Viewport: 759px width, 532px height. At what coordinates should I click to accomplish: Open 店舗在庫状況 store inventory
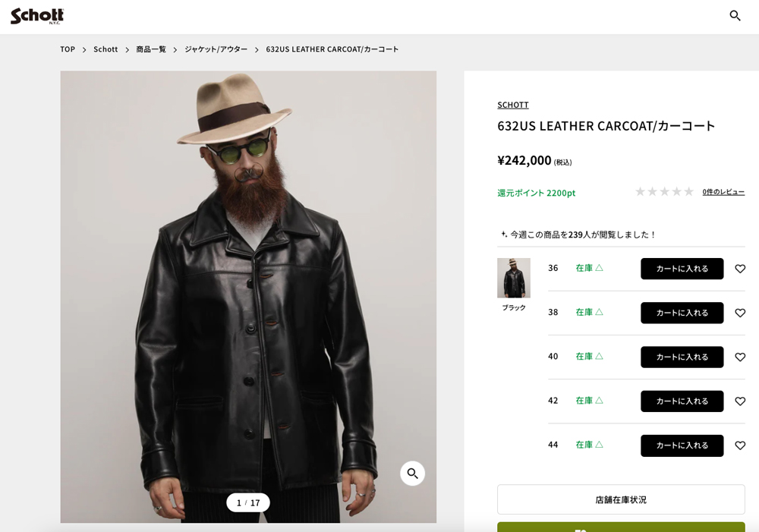pyautogui.click(x=621, y=499)
